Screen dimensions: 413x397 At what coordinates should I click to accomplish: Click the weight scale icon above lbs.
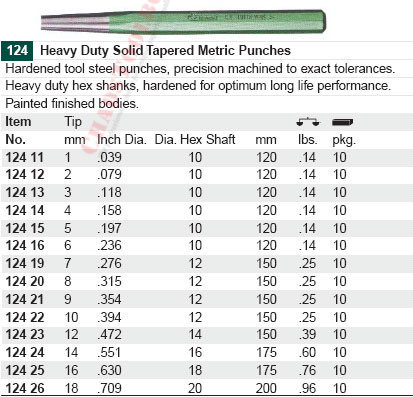tap(308, 122)
